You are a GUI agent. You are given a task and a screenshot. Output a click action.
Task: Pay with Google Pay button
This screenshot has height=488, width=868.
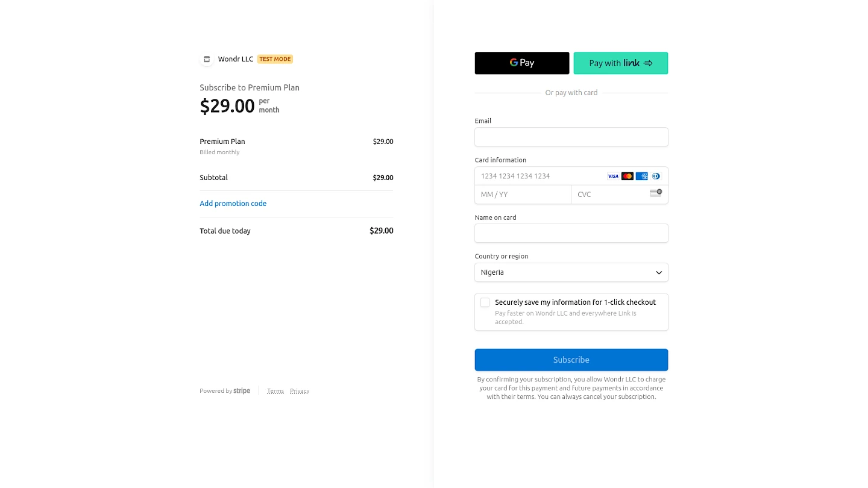coord(522,63)
